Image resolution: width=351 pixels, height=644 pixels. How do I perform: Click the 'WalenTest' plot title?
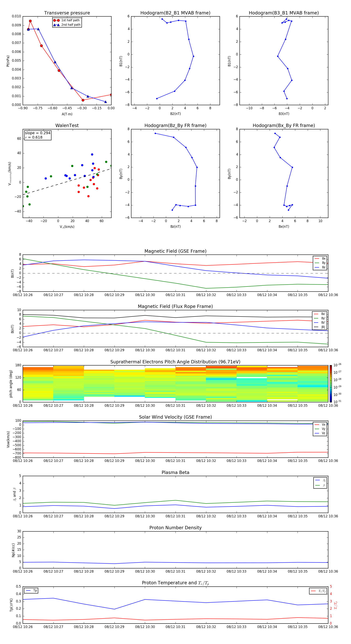[x=67, y=125]
